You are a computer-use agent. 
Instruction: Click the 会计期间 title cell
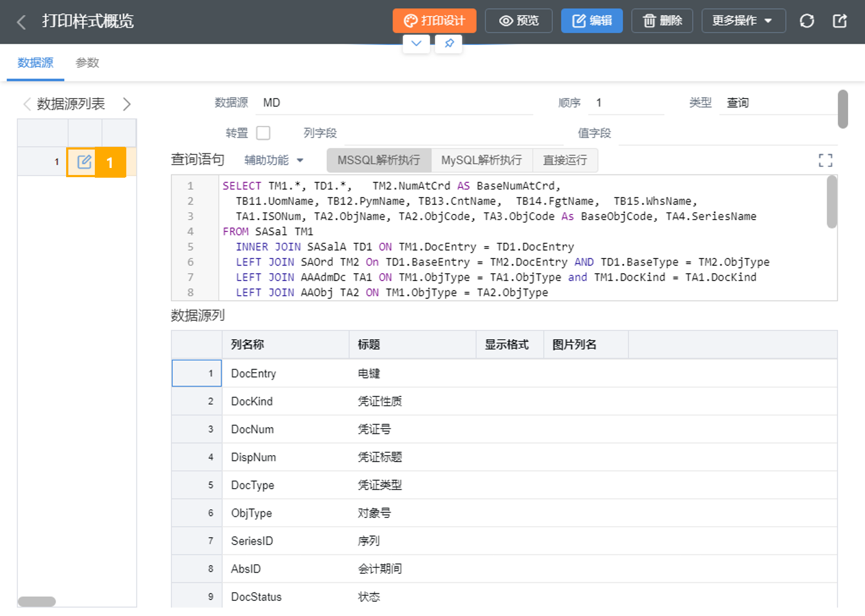pos(412,569)
